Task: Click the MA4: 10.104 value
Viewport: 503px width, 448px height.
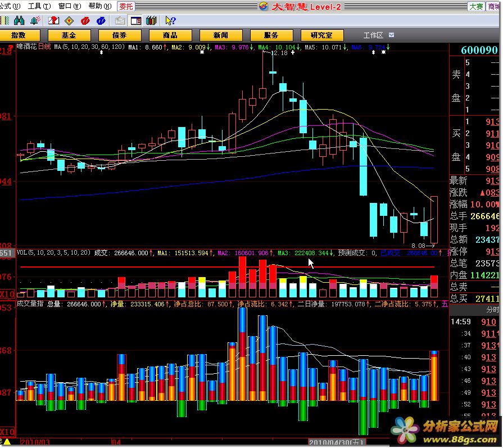Action: point(279,47)
